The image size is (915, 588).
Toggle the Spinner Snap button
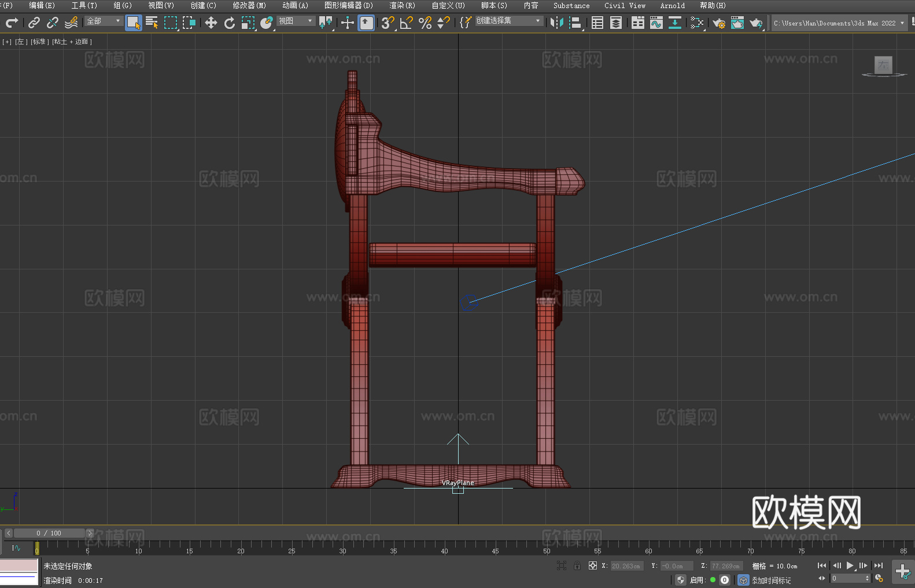click(444, 23)
